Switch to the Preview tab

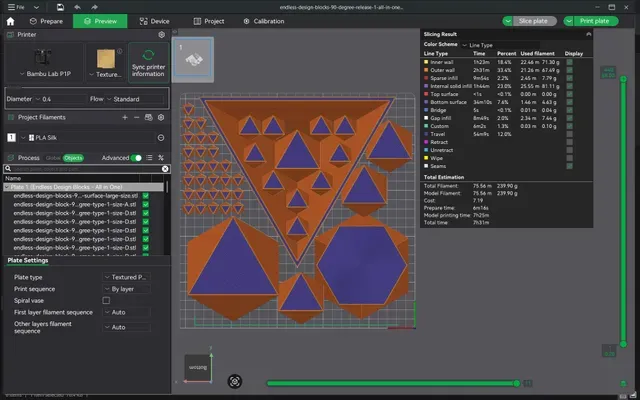point(100,21)
